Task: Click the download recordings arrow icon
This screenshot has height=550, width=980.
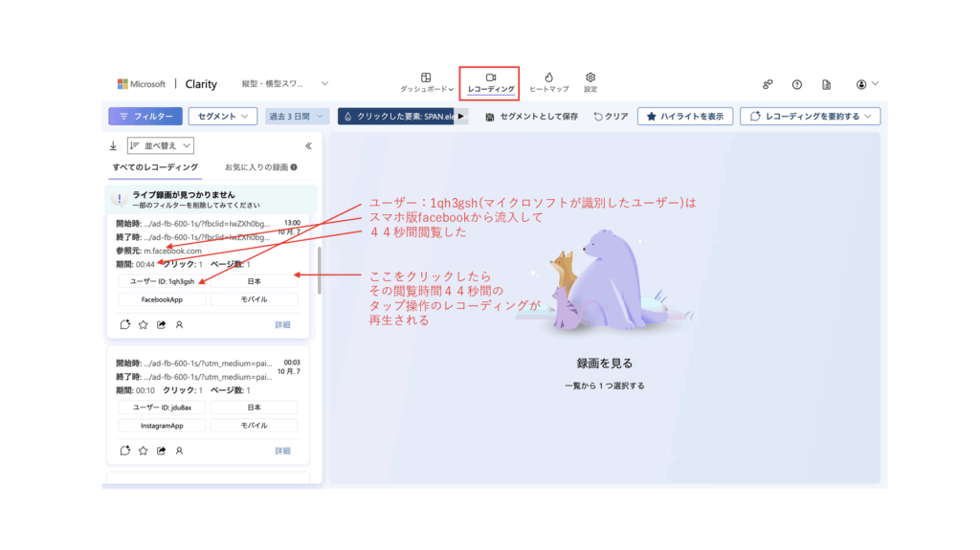Action: pyautogui.click(x=114, y=146)
